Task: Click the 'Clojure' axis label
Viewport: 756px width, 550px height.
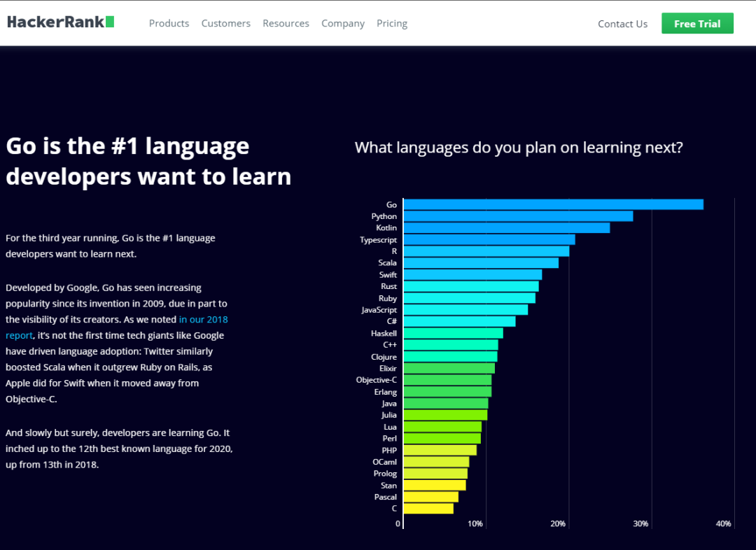Action: point(384,357)
